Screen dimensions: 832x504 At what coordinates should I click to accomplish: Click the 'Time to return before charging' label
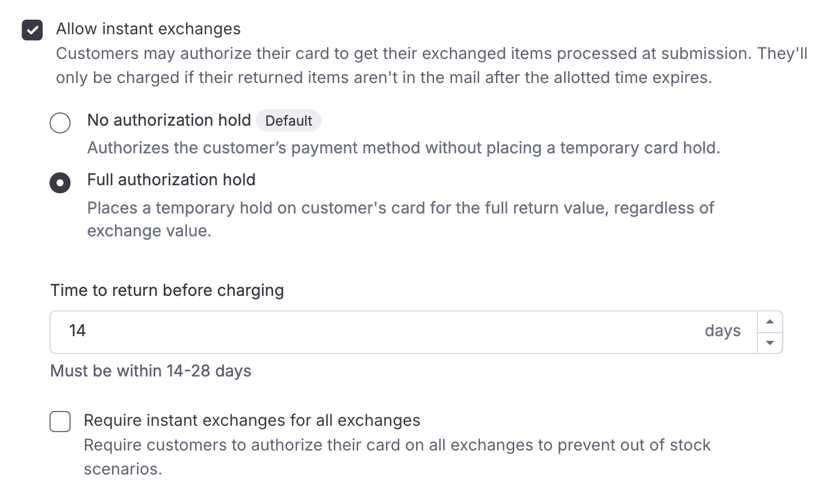tap(167, 290)
